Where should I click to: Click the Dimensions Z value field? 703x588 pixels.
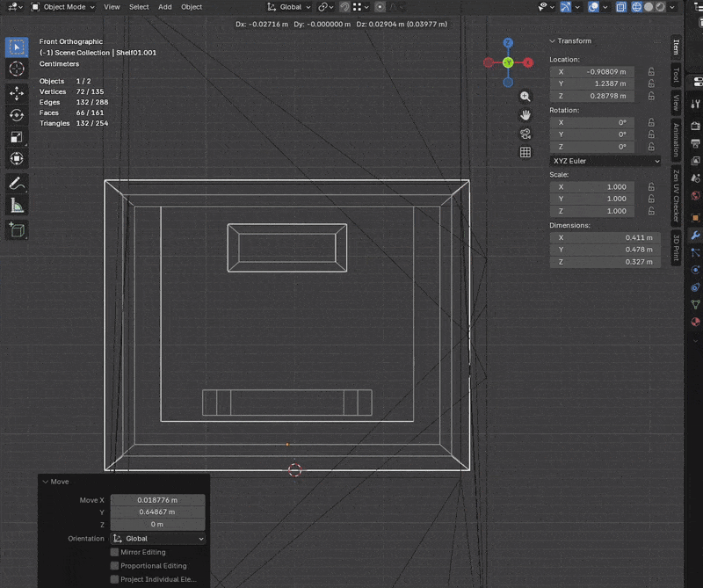pos(605,262)
